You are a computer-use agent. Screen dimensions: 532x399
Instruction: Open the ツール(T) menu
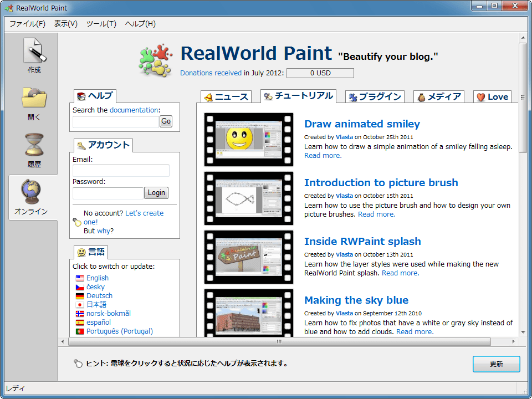tap(101, 24)
